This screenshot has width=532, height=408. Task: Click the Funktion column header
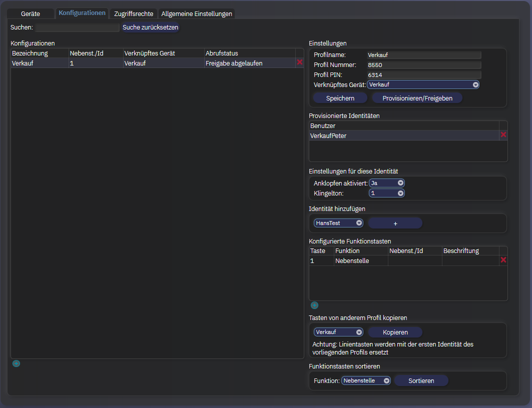(x=361, y=251)
